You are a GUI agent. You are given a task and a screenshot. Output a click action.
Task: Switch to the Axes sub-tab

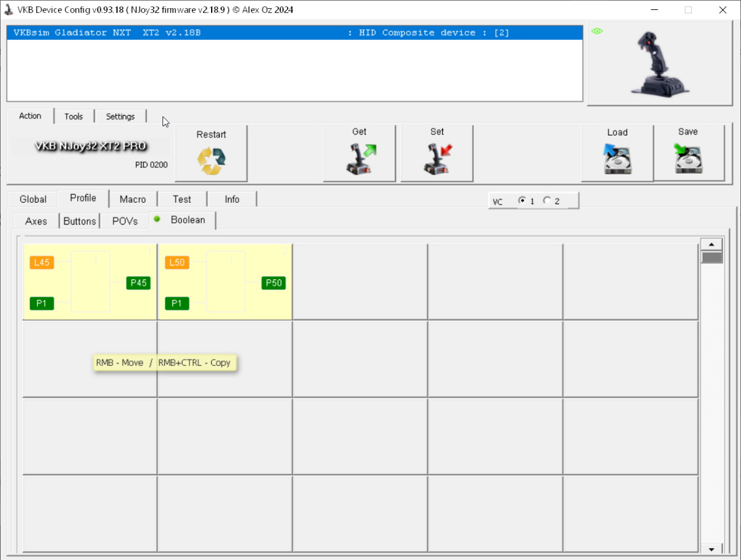point(36,221)
